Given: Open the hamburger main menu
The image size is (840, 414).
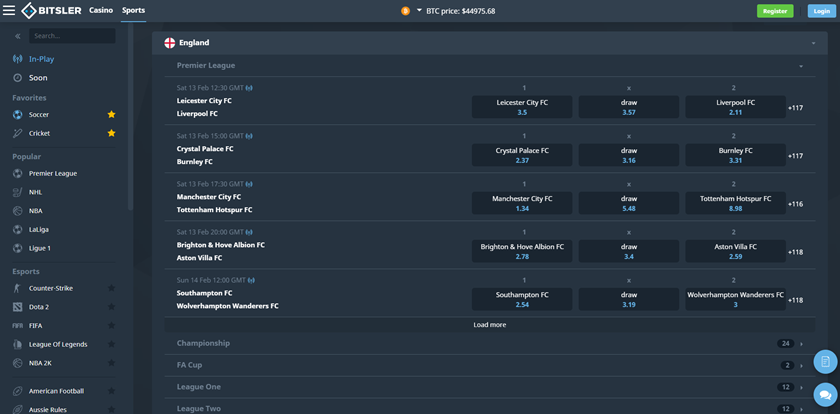Looking at the screenshot, I should [9, 11].
